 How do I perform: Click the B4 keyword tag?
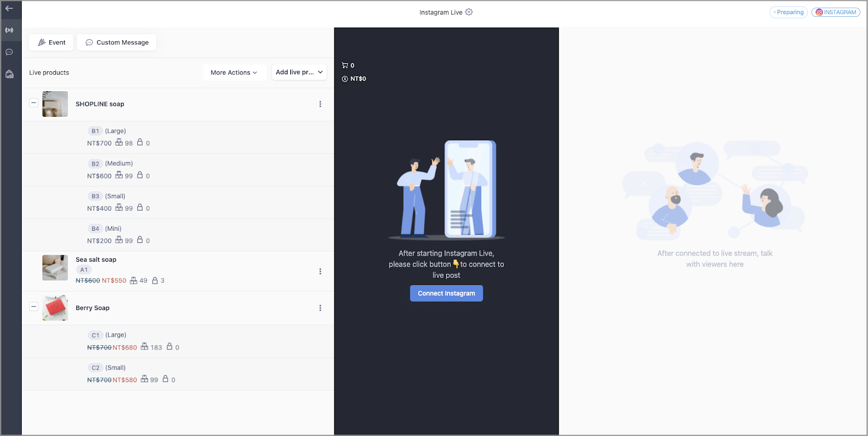click(95, 229)
